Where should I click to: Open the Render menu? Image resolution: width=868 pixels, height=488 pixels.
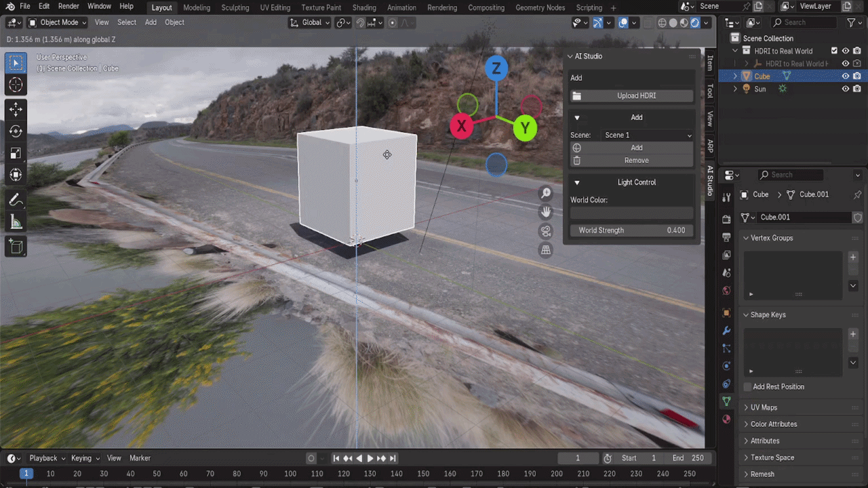point(68,6)
